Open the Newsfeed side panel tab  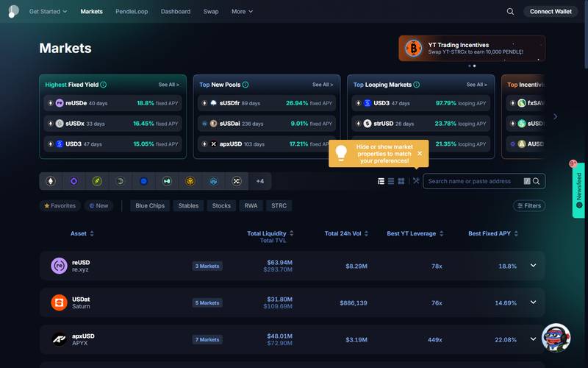pyautogui.click(x=578, y=191)
